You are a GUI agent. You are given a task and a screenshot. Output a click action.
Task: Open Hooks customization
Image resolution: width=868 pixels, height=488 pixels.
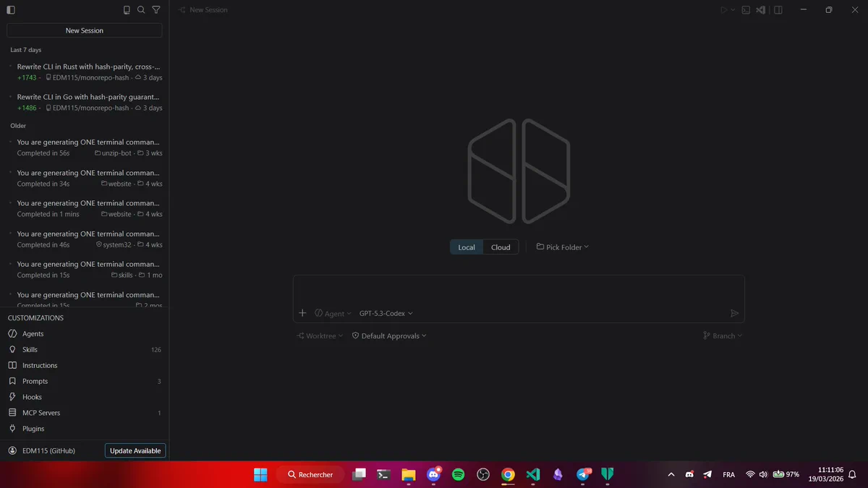click(x=85, y=398)
